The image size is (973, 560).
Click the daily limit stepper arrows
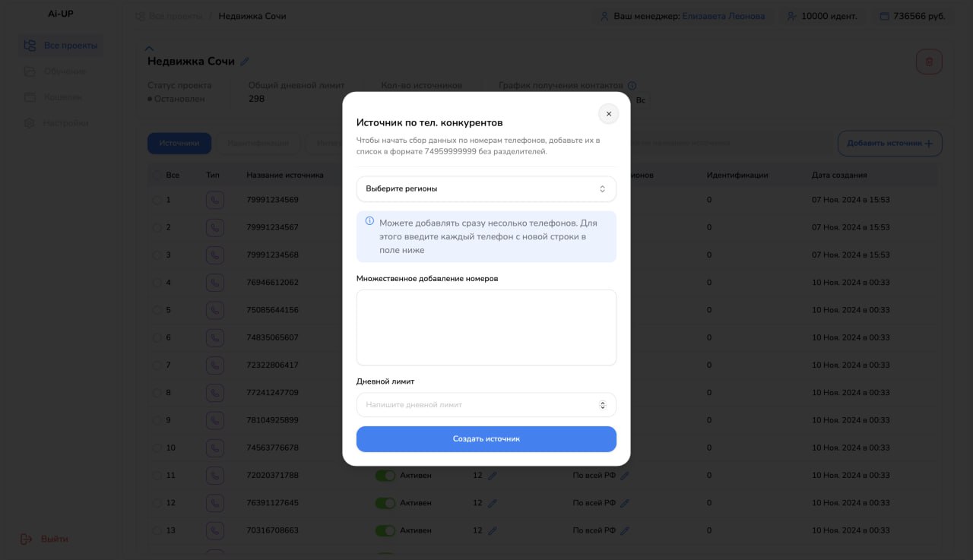pos(603,405)
